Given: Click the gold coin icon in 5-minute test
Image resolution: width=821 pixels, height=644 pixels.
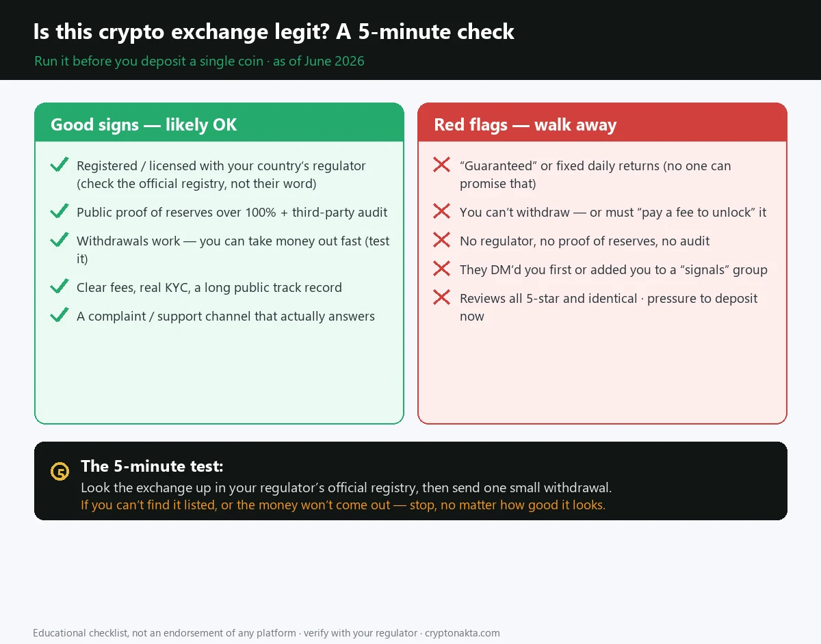Looking at the screenshot, I should click(x=60, y=472).
